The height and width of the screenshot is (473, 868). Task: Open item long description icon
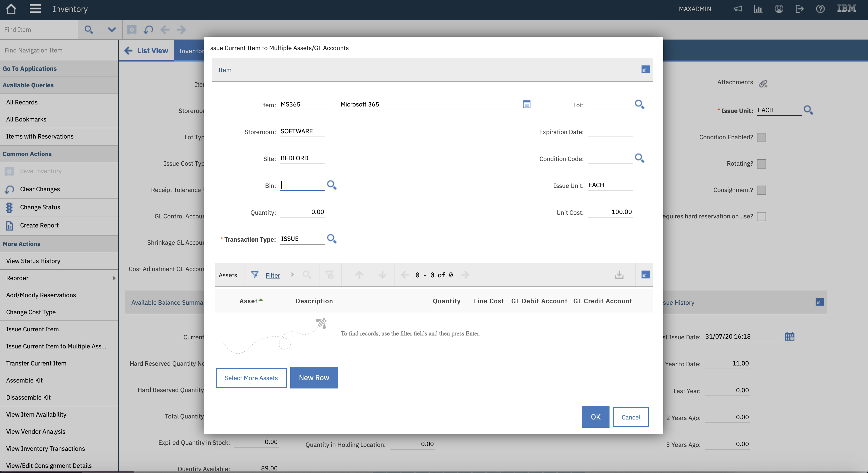tap(526, 104)
